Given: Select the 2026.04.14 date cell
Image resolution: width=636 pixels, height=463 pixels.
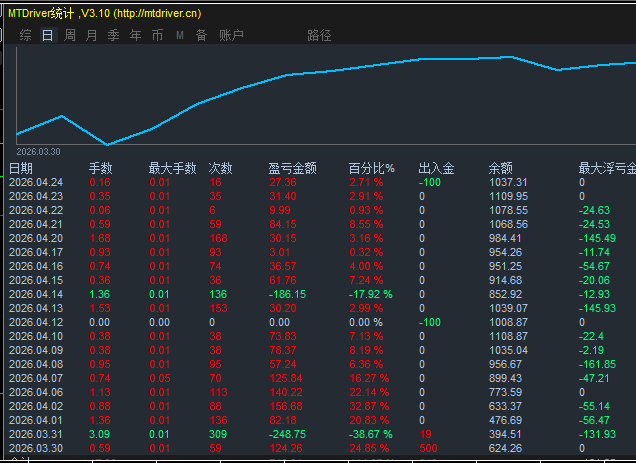Looking at the screenshot, I should pyautogui.click(x=36, y=294).
